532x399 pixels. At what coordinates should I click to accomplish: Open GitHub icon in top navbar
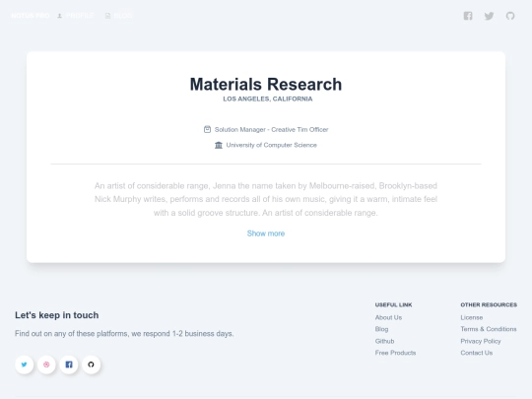[x=510, y=16]
